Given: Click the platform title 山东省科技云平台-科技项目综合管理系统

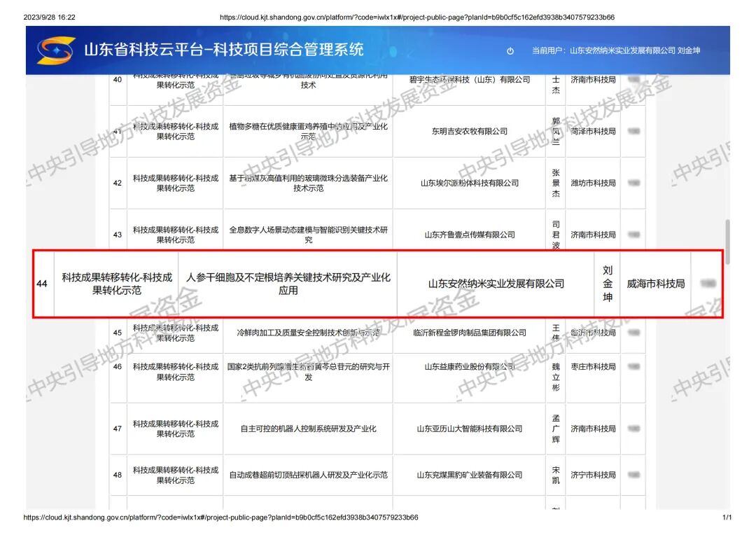Looking at the screenshot, I should click(x=224, y=50).
